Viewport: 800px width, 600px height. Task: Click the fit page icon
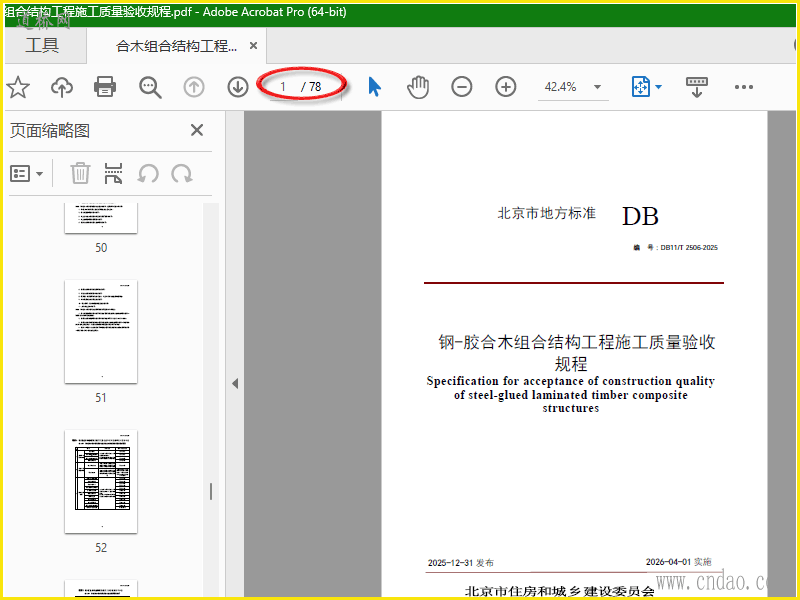pos(641,87)
